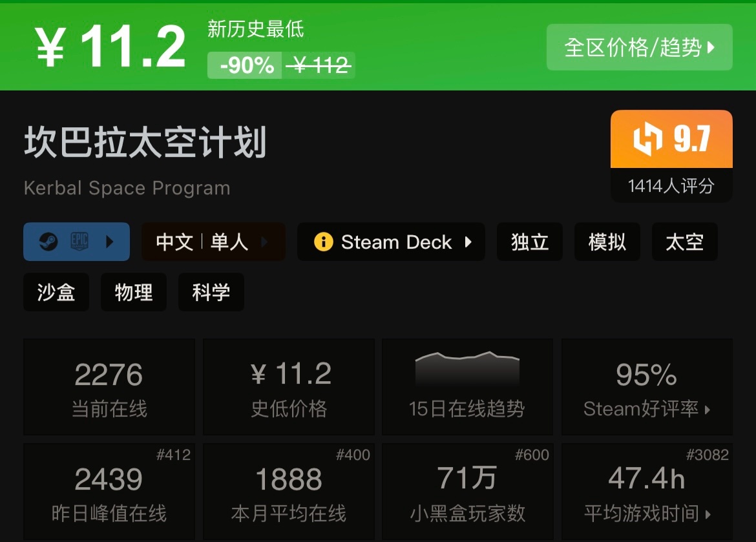Select the 太空 tag
Viewport: 756px width, 542px height.
point(685,242)
